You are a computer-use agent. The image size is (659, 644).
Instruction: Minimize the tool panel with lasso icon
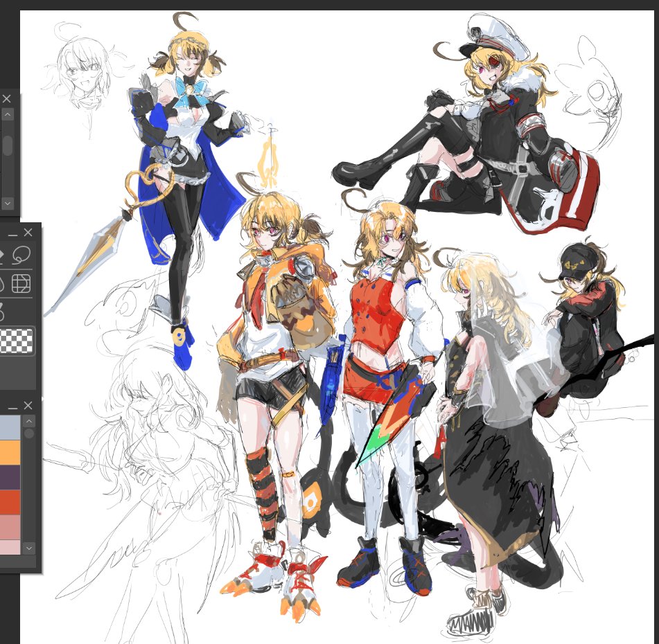(12, 235)
